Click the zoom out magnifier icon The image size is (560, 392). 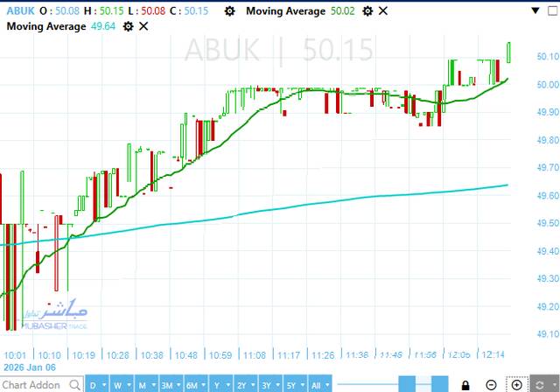(492, 384)
